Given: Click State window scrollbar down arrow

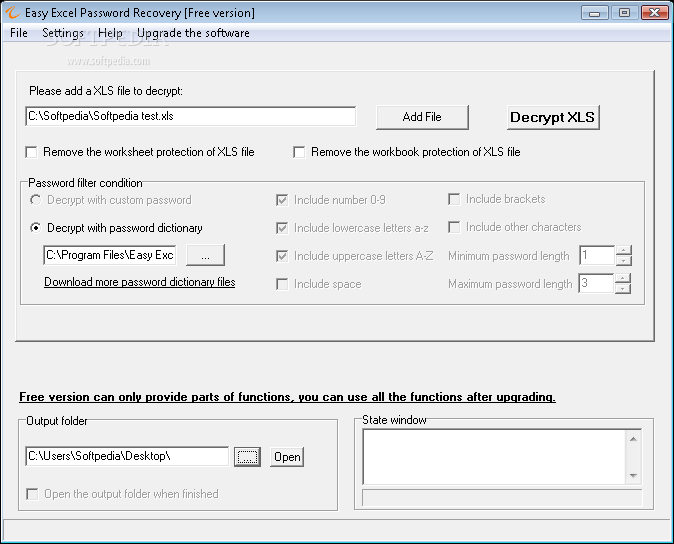Looking at the screenshot, I should coord(633,475).
